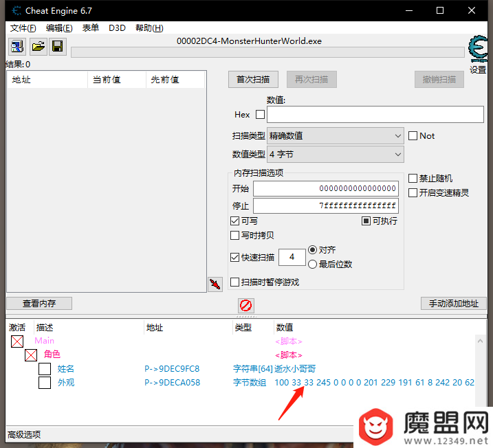
Task: Click the floppy disk save icon
Action: click(x=58, y=47)
